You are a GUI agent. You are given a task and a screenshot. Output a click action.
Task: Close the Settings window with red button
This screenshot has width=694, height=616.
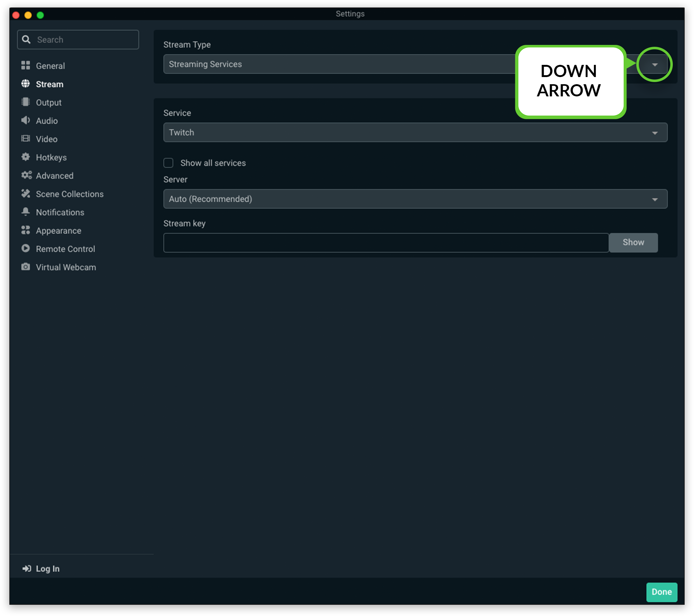coord(16,15)
